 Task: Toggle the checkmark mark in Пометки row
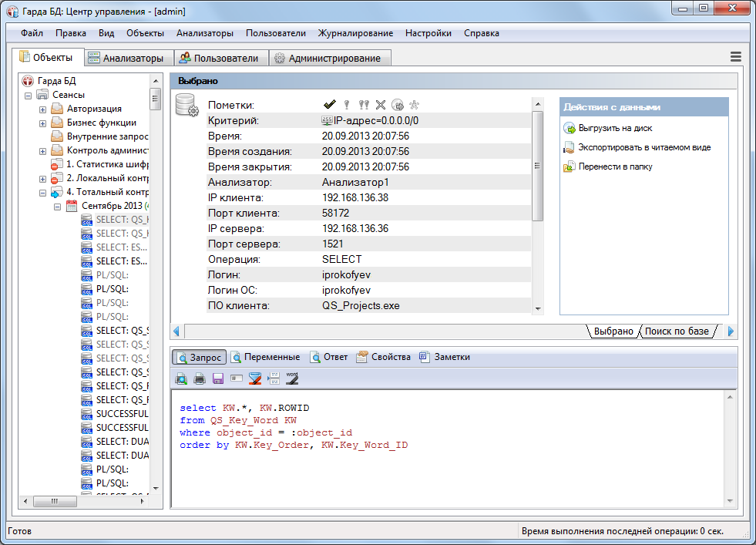click(x=330, y=105)
